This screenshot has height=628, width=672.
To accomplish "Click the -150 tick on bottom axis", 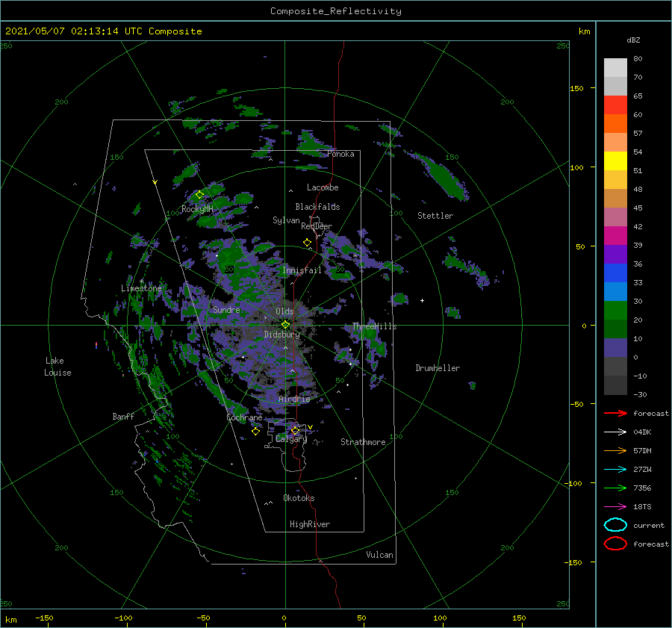I will tap(44, 618).
